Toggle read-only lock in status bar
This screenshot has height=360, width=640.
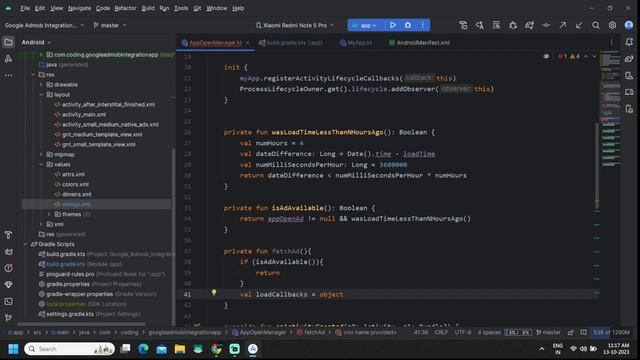tap(571, 333)
